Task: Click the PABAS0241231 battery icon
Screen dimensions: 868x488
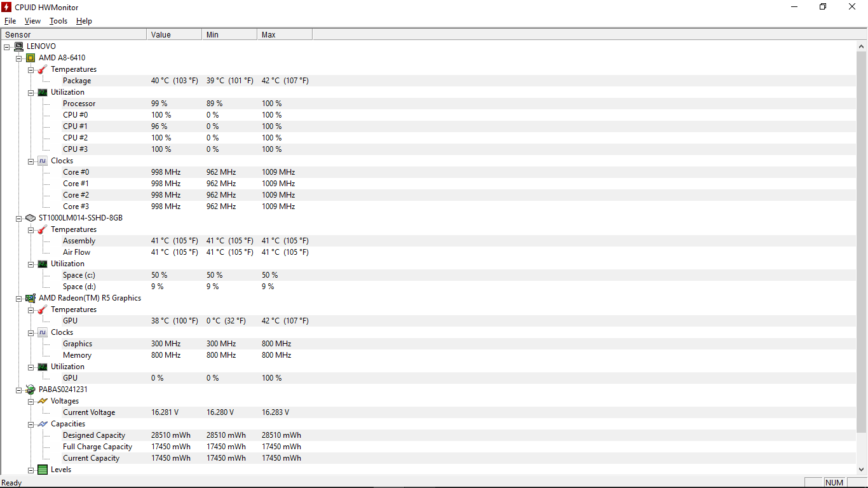Action: click(x=31, y=390)
